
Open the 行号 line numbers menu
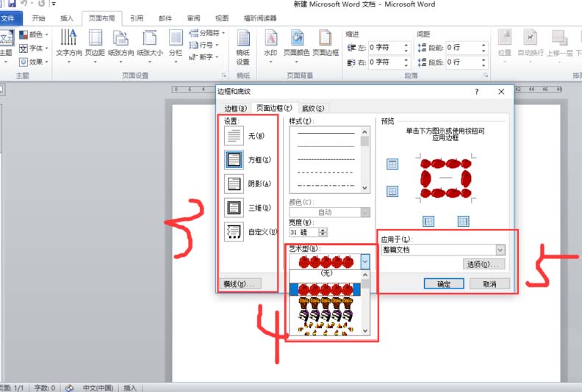coord(204,45)
